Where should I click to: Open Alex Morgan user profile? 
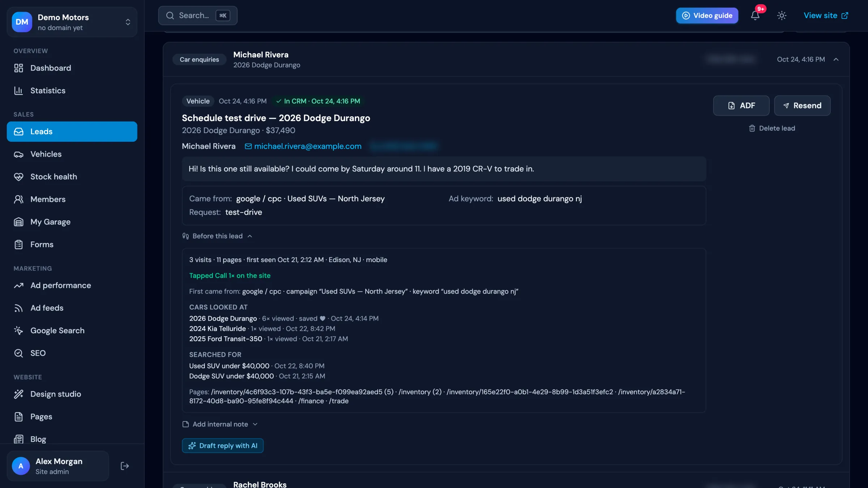[58, 466]
